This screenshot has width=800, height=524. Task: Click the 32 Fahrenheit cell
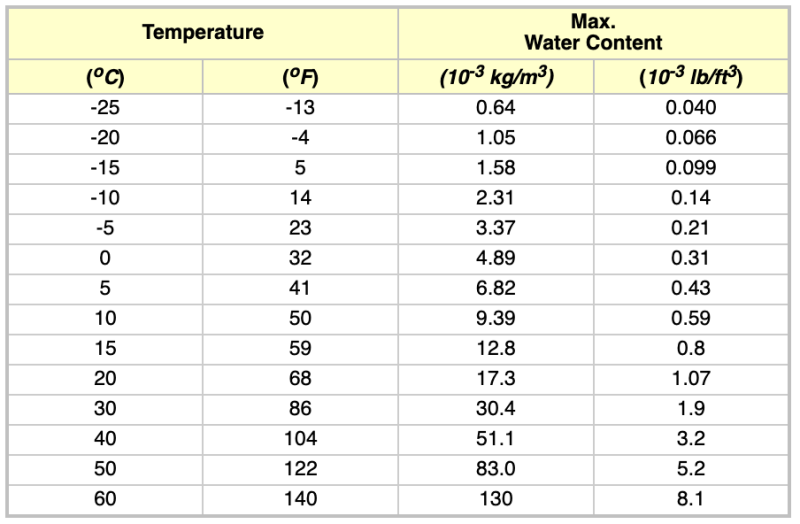coord(300,258)
